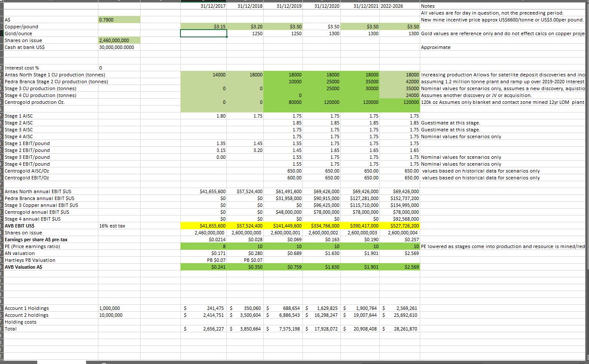Select the Copper/pound $3.30 cell for 2019

tap(284, 27)
